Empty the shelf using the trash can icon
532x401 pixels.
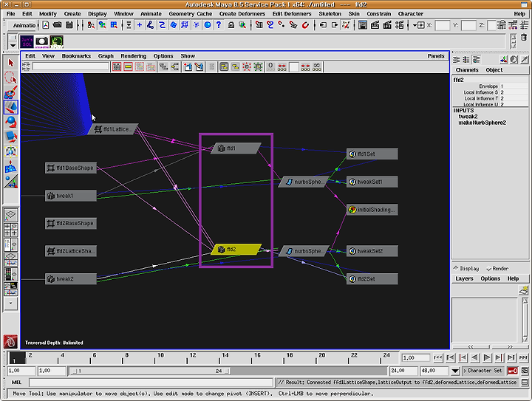pos(524,38)
